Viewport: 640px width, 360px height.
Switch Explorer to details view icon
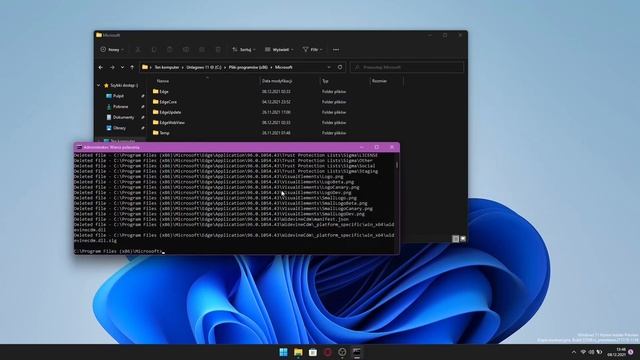click(x=456, y=239)
